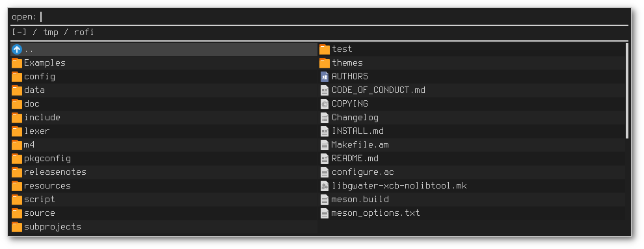This screenshot has width=644, height=249.
Task: Select the rofi path segment
Action: [x=84, y=32]
